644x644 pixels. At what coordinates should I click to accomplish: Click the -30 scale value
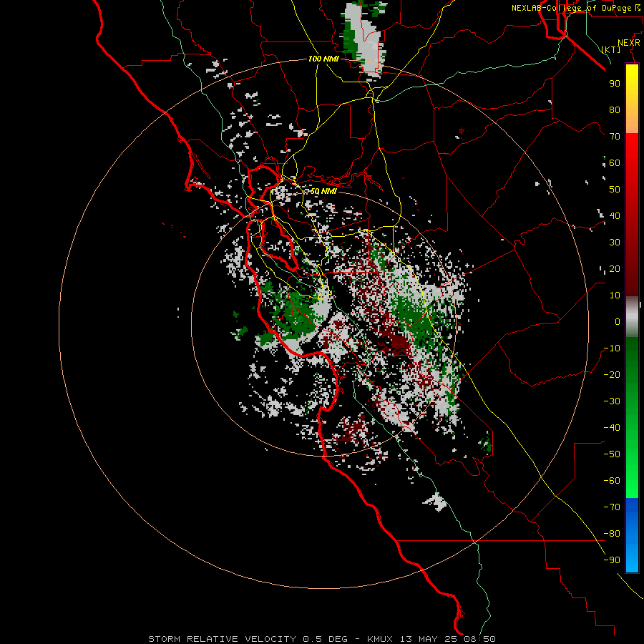pos(612,401)
